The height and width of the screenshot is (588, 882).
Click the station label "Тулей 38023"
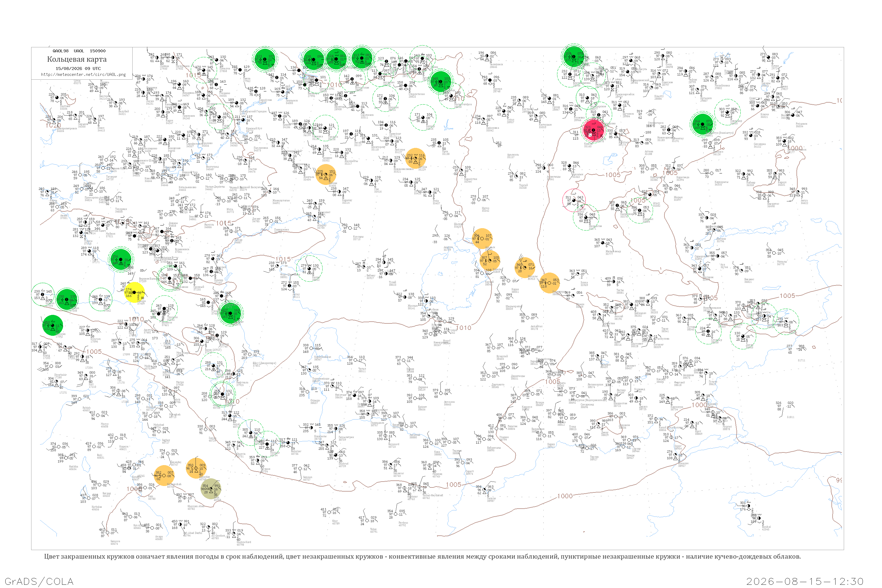392,283
